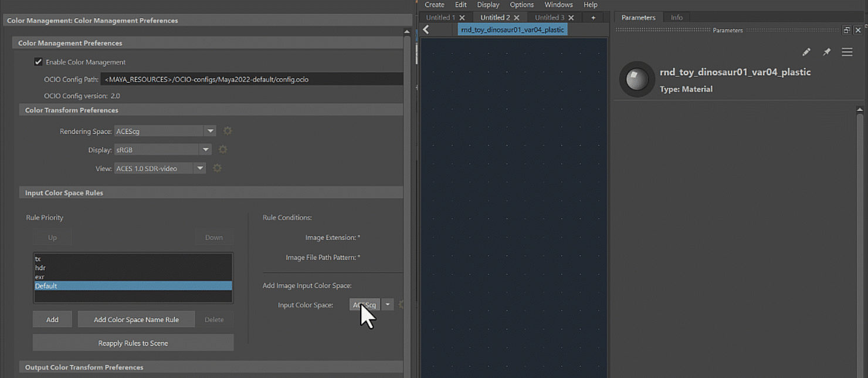Click the Add Color Space Name Rule button
868x378 pixels.
point(136,319)
